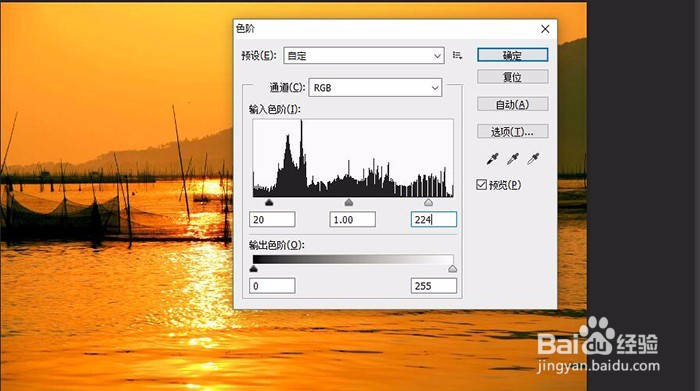Focus the output field showing 255
700x391 pixels.
[x=434, y=286]
